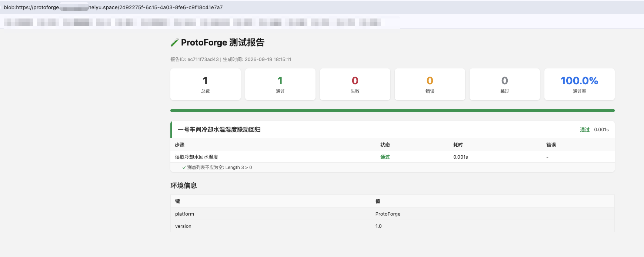Click the 0.001s duration in case header
Screen dimensions: 644x257
tap(601, 130)
